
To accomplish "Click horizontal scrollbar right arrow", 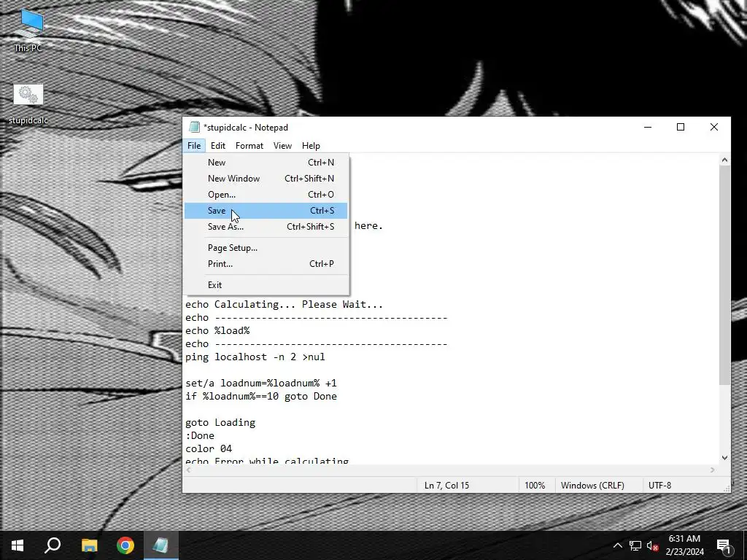I will click(x=713, y=470).
